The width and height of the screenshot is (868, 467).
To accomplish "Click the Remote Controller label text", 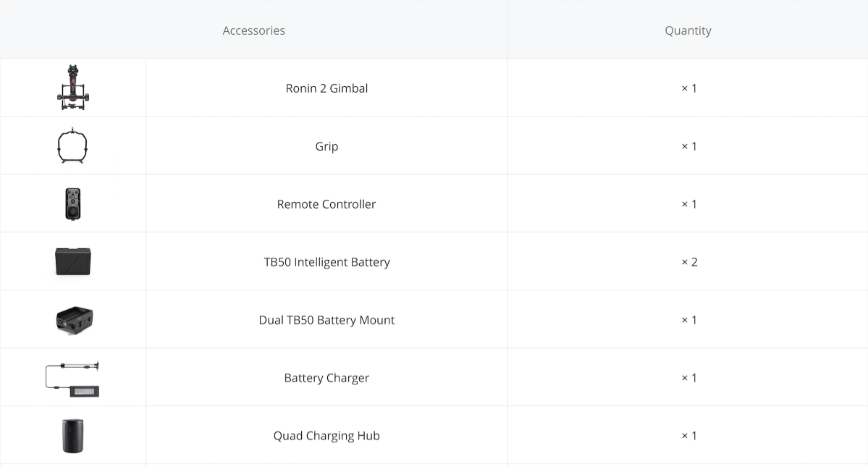I will (326, 204).
